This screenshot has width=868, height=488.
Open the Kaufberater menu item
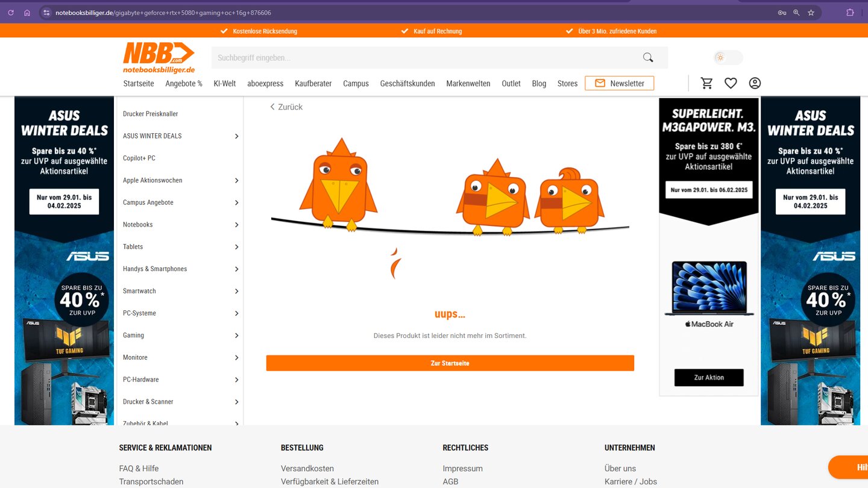click(x=313, y=84)
